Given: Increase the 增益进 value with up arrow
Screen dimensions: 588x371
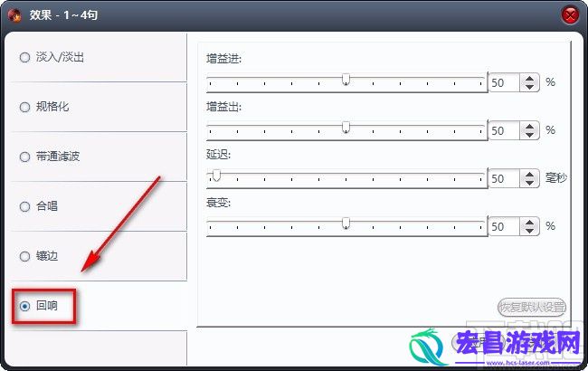Looking at the screenshot, I should (x=529, y=79).
